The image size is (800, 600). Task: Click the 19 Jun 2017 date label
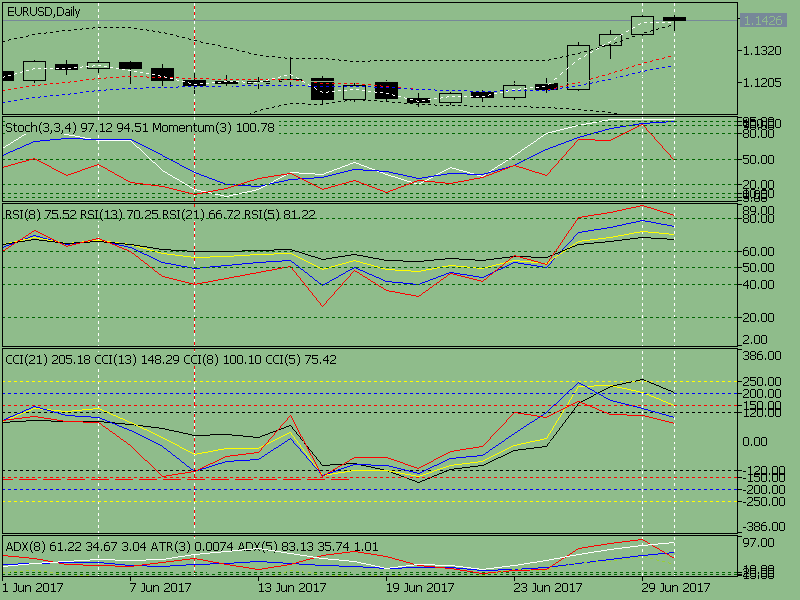click(419, 588)
